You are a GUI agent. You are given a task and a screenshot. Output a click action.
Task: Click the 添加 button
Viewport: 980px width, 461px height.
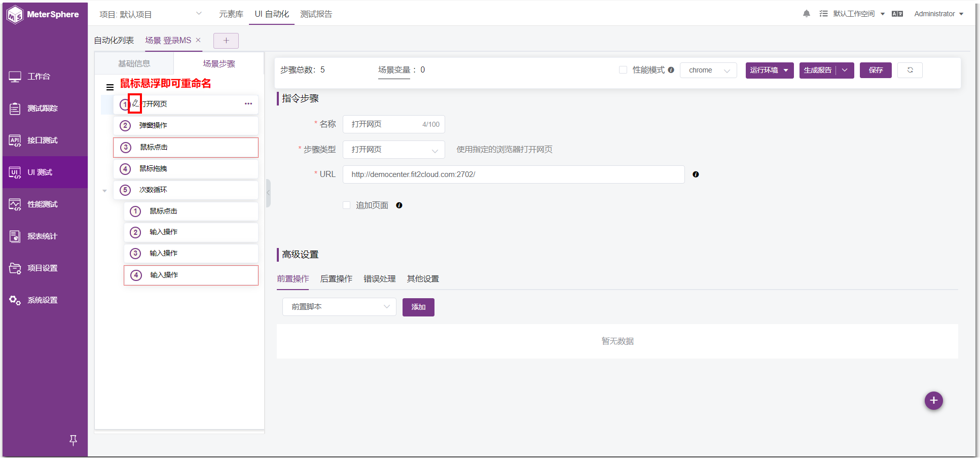coord(418,307)
